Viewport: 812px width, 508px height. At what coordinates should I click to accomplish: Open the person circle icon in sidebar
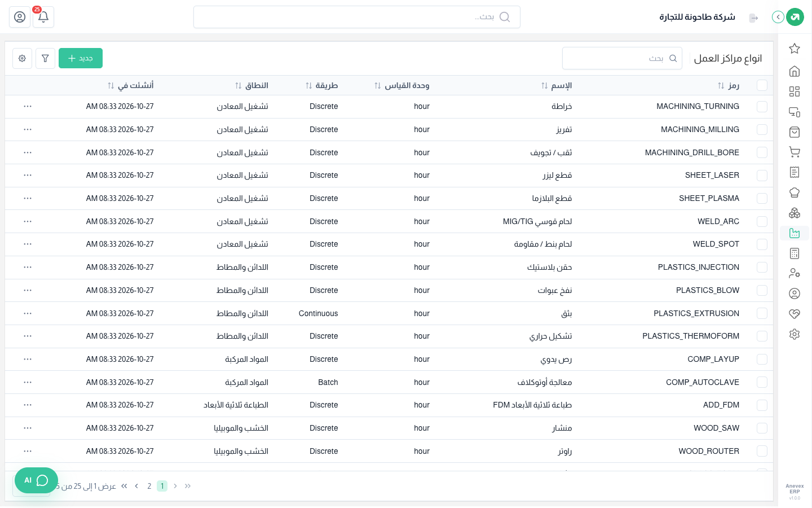[795, 294]
